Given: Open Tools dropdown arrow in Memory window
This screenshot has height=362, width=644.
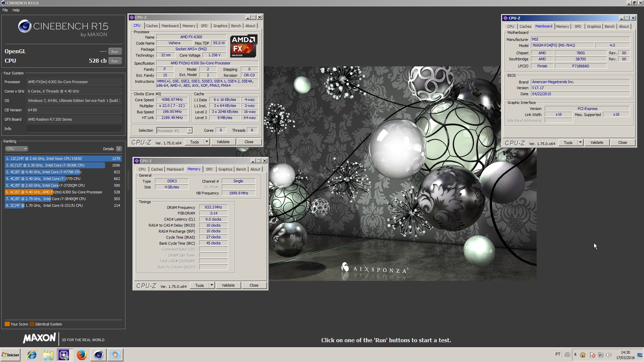Looking at the screenshot, I should tap(212, 285).
